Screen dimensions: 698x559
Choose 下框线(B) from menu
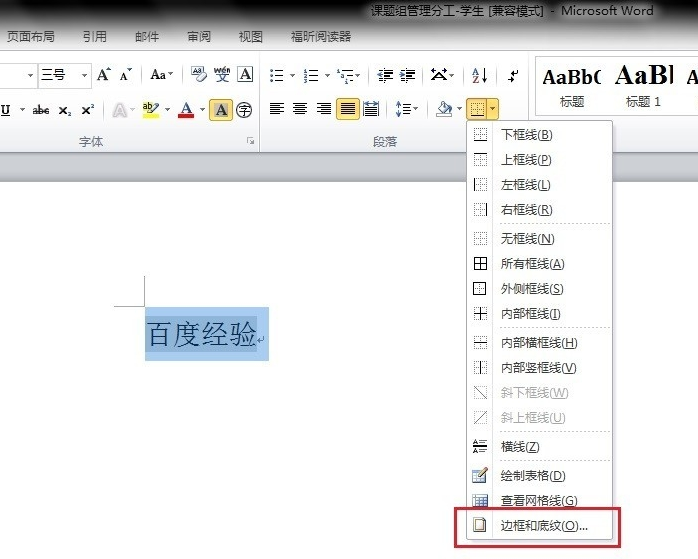coord(540,134)
